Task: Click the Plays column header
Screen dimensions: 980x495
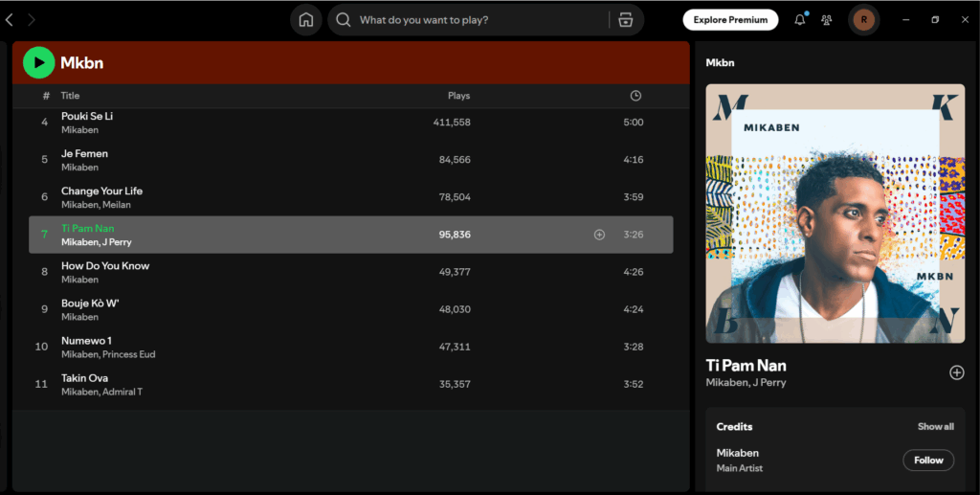Action: pos(458,96)
